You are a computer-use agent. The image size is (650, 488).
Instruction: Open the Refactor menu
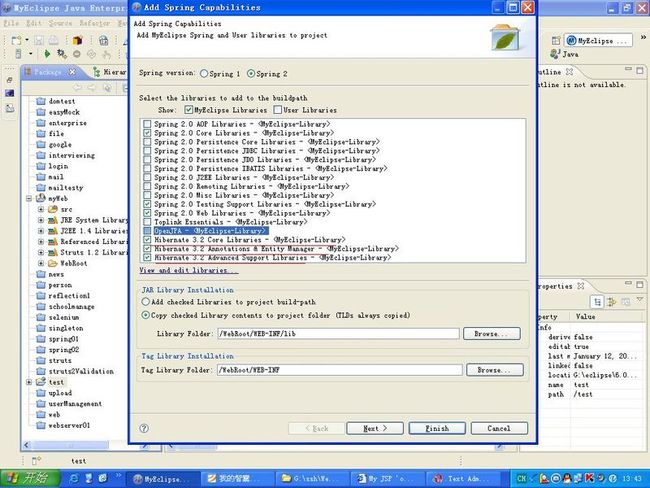[x=95, y=23]
